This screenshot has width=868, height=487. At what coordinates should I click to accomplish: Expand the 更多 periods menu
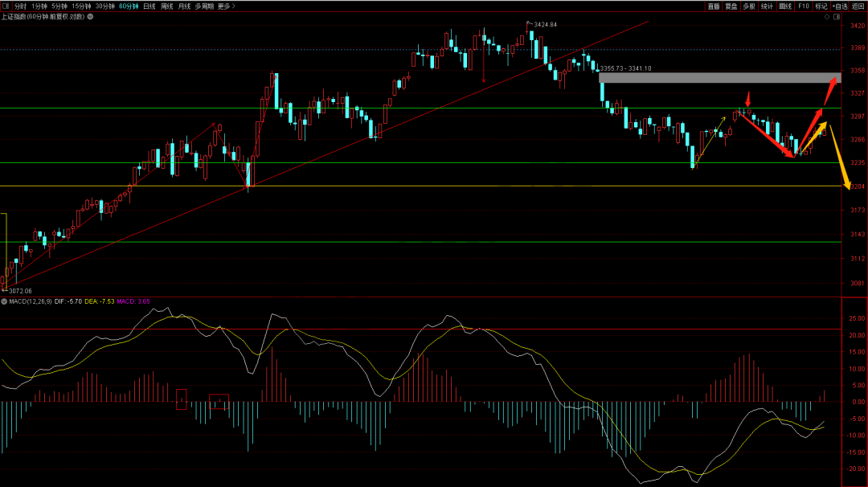226,6
